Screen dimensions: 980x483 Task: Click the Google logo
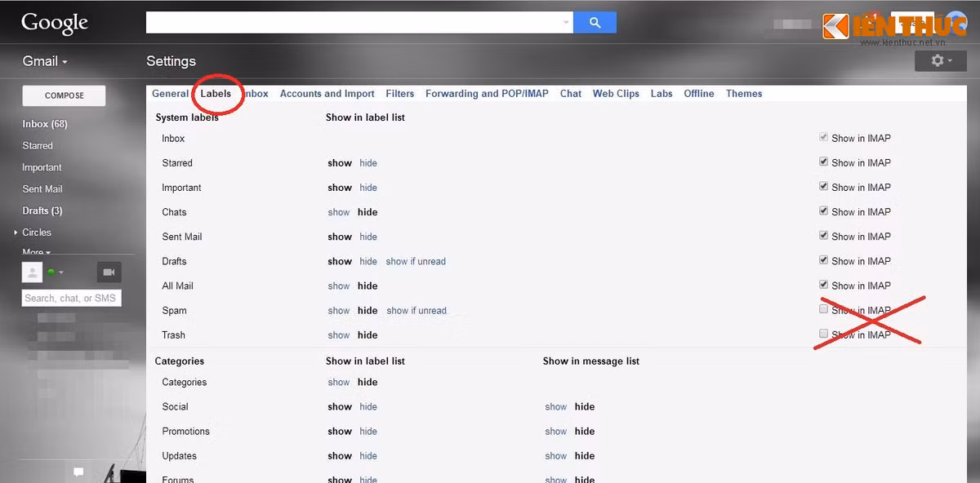(x=54, y=24)
